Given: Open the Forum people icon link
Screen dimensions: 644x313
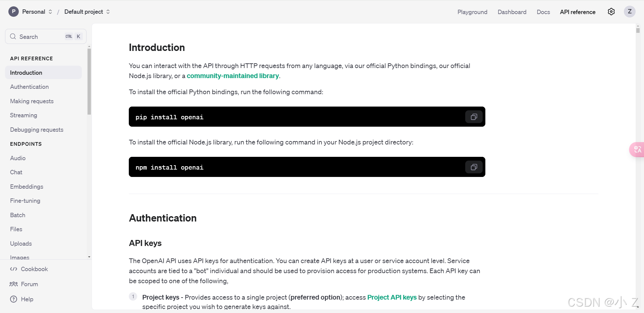Looking at the screenshot, I should click(13, 284).
